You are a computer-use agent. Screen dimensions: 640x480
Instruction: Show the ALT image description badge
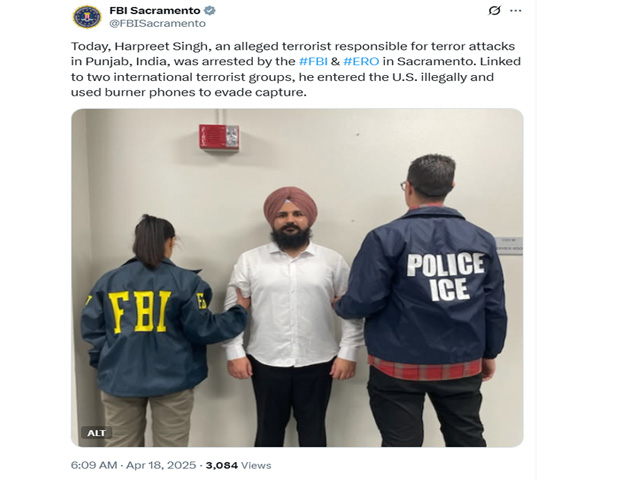click(96, 433)
